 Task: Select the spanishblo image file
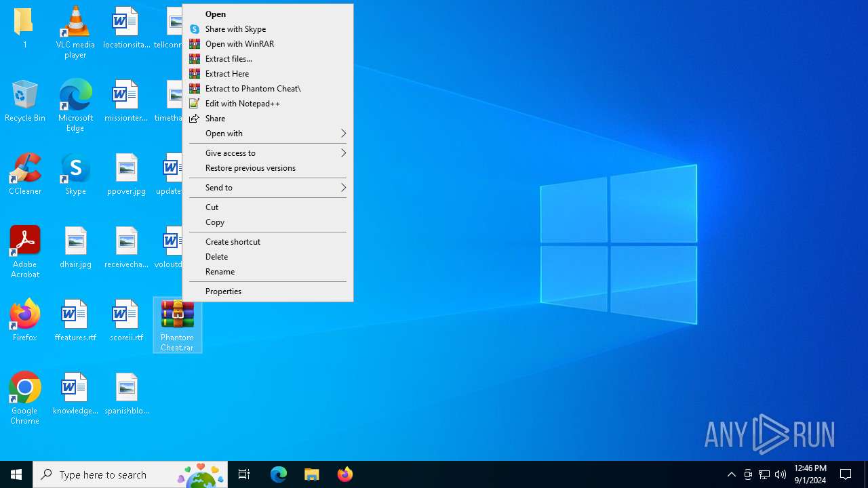click(x=126, y=394)
